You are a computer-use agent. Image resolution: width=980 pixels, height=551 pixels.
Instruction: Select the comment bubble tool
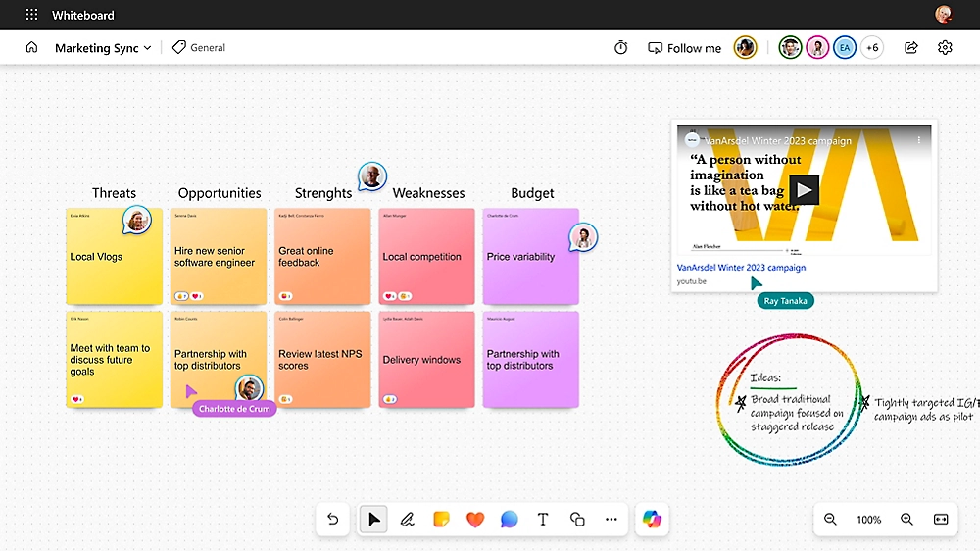(509, 520)
